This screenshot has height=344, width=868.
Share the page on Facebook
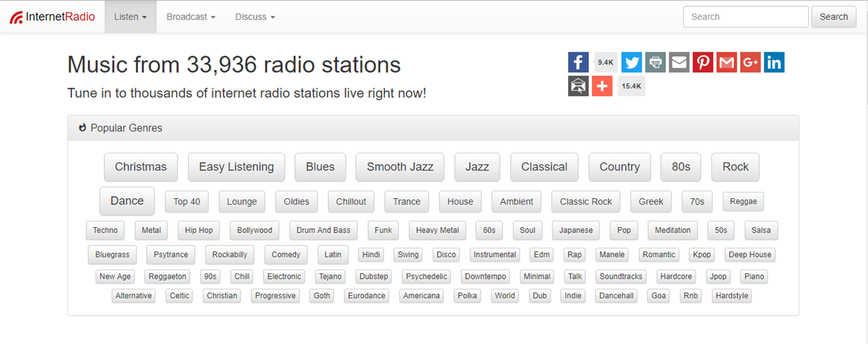pos(578,62)
